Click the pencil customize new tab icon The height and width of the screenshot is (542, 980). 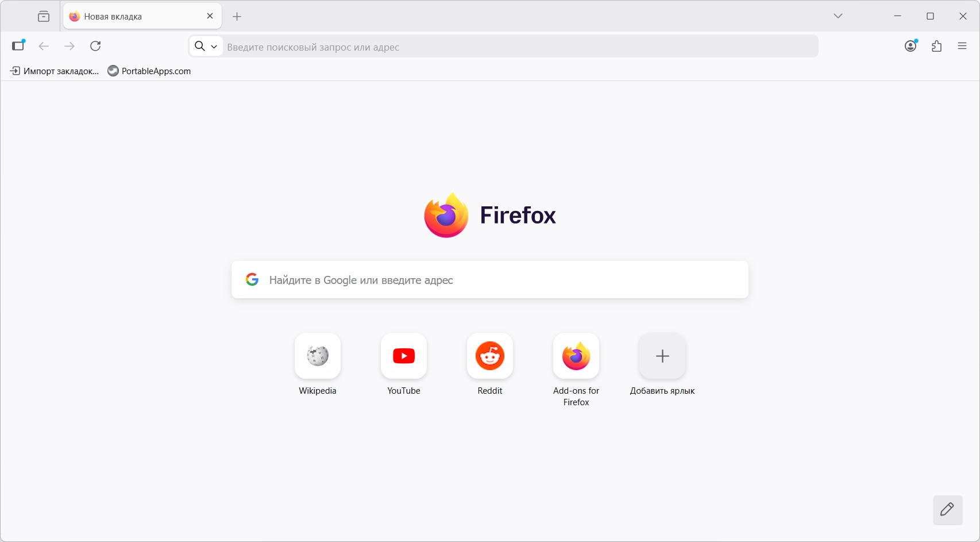948,509
